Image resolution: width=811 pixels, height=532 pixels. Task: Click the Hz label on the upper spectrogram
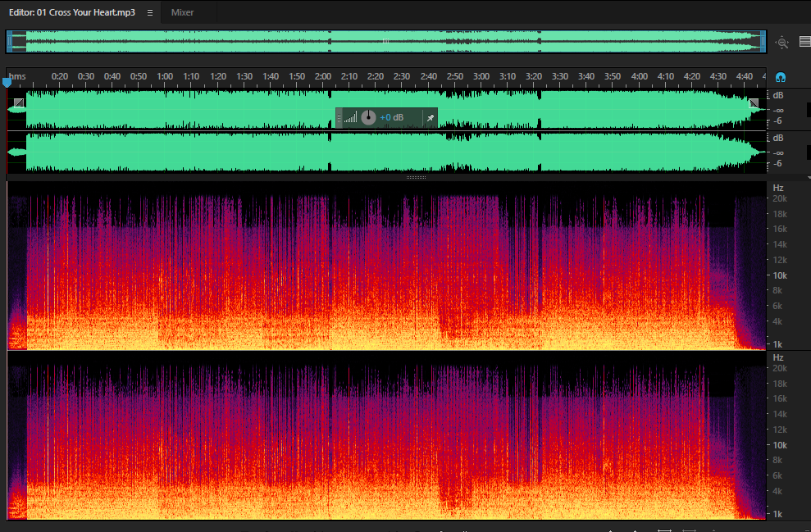tap(778, 188)
